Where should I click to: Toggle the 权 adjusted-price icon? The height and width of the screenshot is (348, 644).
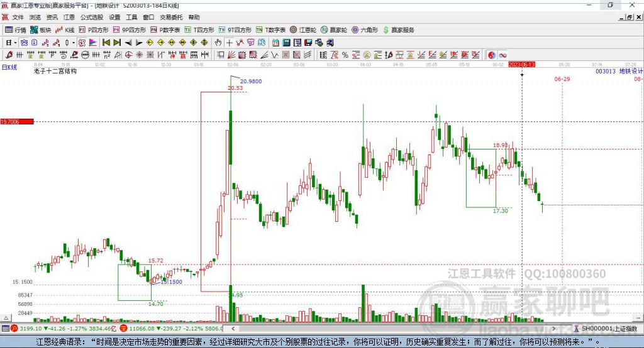click(82, 43)
